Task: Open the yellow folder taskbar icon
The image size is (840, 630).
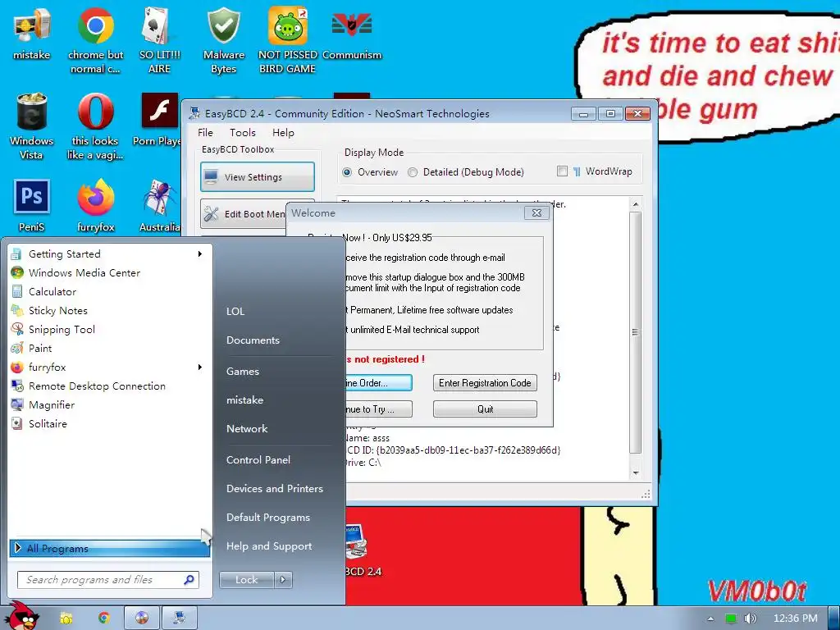Action: (x=66, y=619)
